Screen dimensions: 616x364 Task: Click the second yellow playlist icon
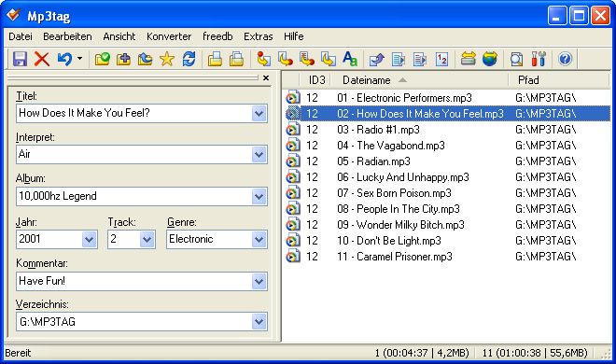pos(237,60)
